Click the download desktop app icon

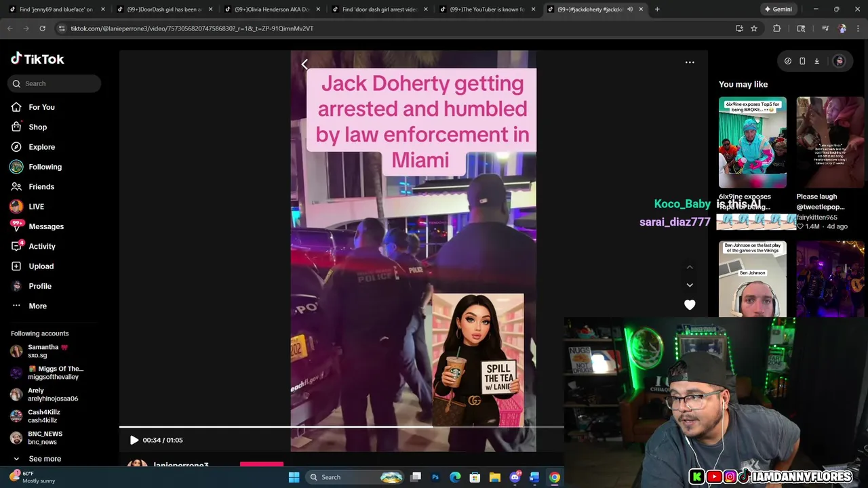click(816, 61)
